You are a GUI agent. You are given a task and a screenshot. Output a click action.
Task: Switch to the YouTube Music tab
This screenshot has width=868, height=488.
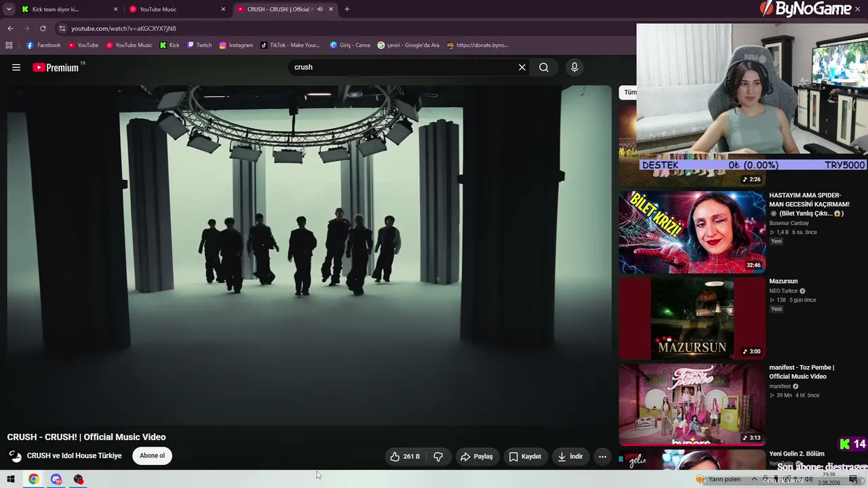(x=176, y=9)
